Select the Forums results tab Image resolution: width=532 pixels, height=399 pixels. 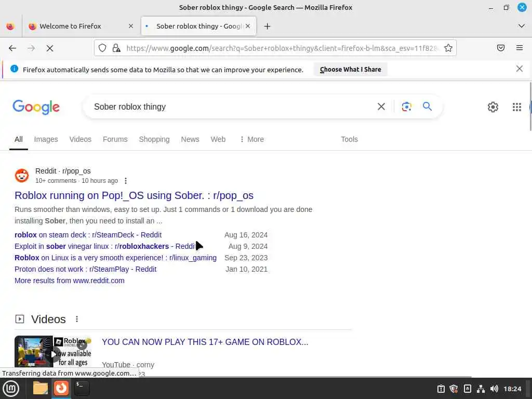(x=115, y=139)
